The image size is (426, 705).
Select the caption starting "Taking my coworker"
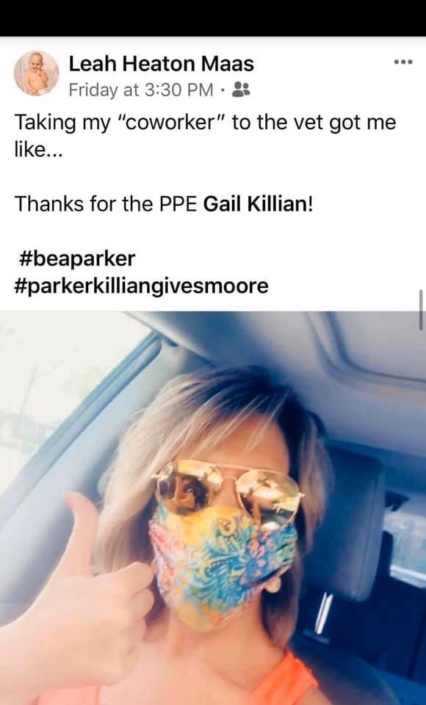(206, 136)
